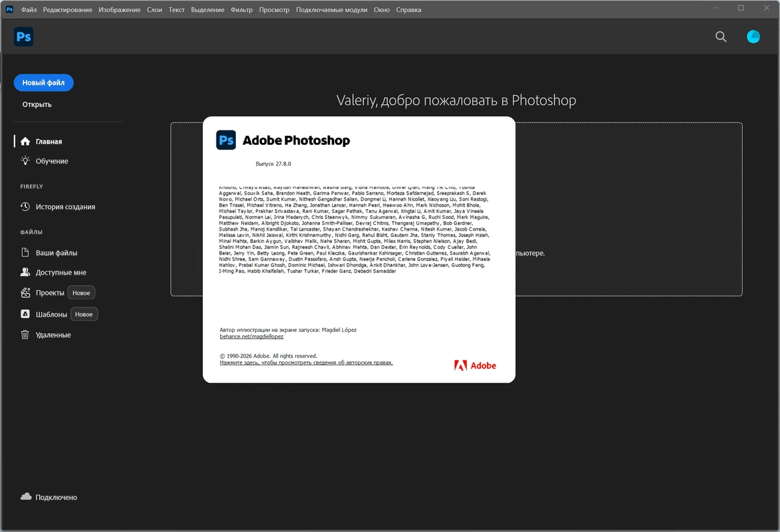780x532 pixels.
Task: Open Шаблоны in sidebar
Action: tap(52, 314)
